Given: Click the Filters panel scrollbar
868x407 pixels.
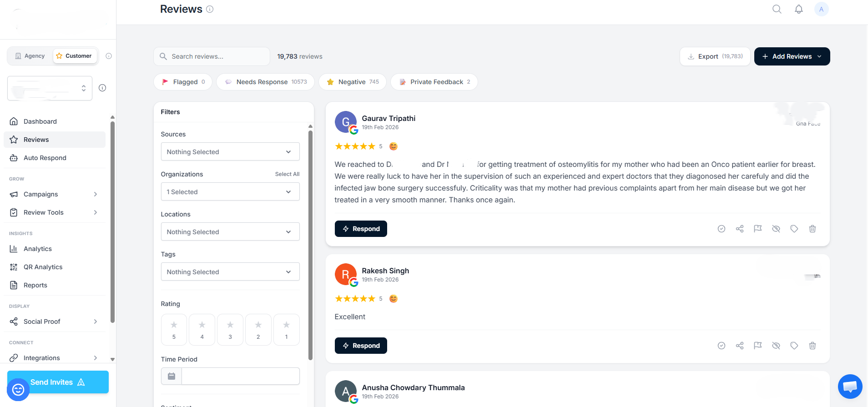Looking at the screenshot, I should pos(310,246).
